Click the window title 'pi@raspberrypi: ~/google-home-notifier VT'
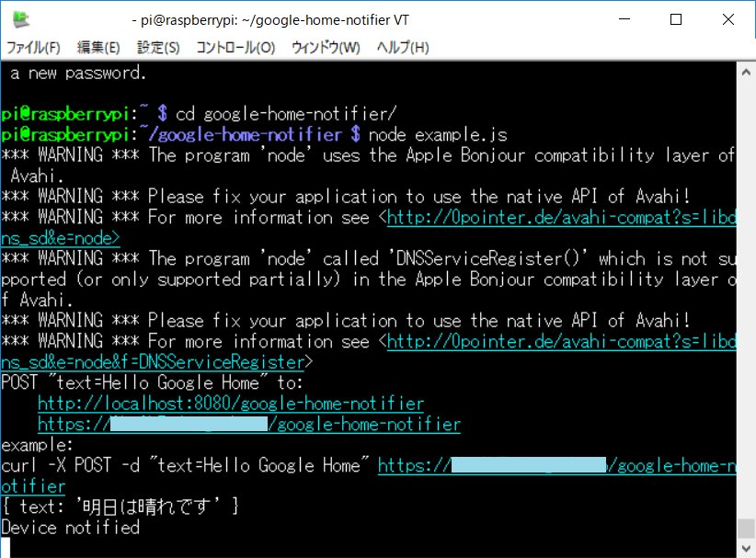 275,19
